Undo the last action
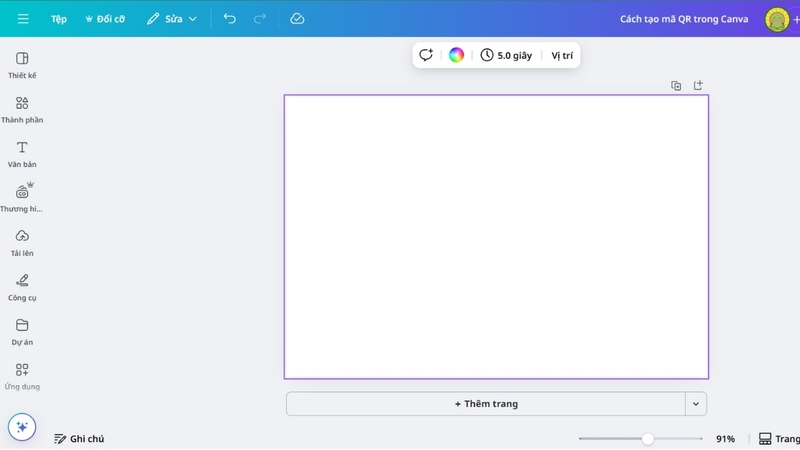Viewport: 800px width, 450px height. click(x=230, y=19)
